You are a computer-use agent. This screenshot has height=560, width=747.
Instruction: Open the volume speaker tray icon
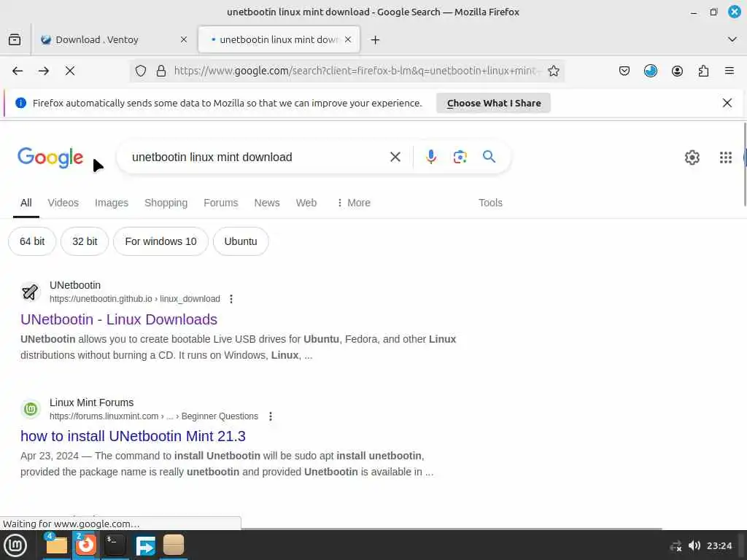694,545
